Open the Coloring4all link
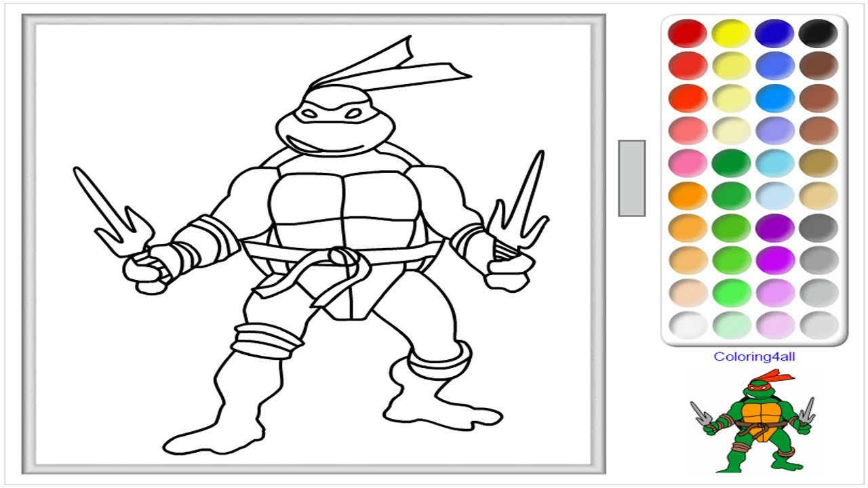Screen dimensions: 868x488 tap(754, 357)
